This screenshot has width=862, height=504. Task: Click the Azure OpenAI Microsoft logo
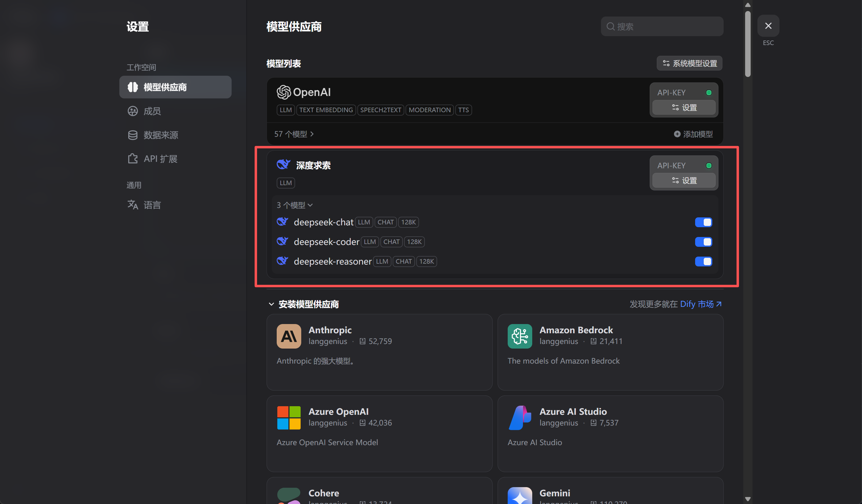point(289,418)
